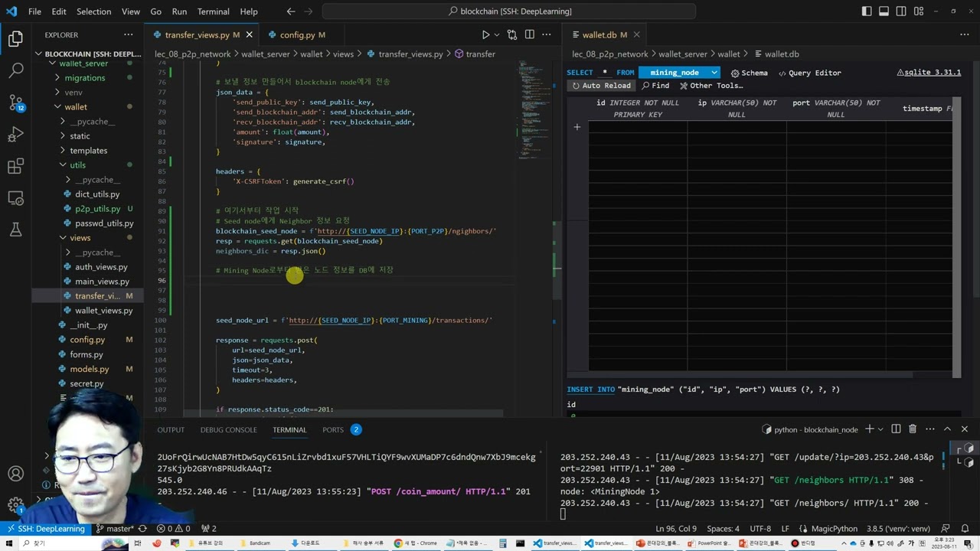This screenshot has width=980, height=551.
Task: Open the mining_node table dropdown
Action: point(680,73)
